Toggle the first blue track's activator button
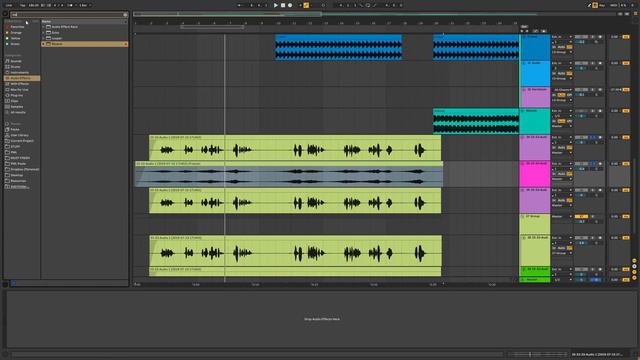The width and height of the screenshot is (640, 360). 581,37
